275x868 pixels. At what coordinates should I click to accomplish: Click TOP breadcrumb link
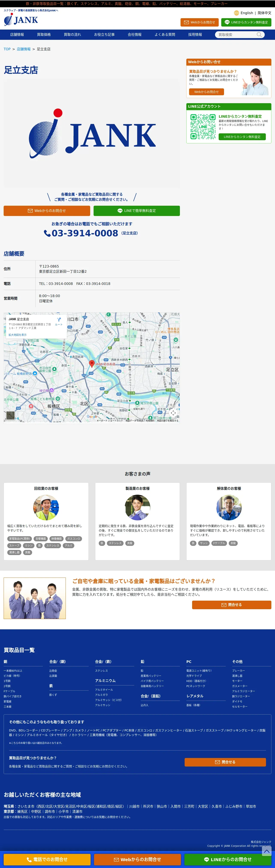click(x=7, y=49)
